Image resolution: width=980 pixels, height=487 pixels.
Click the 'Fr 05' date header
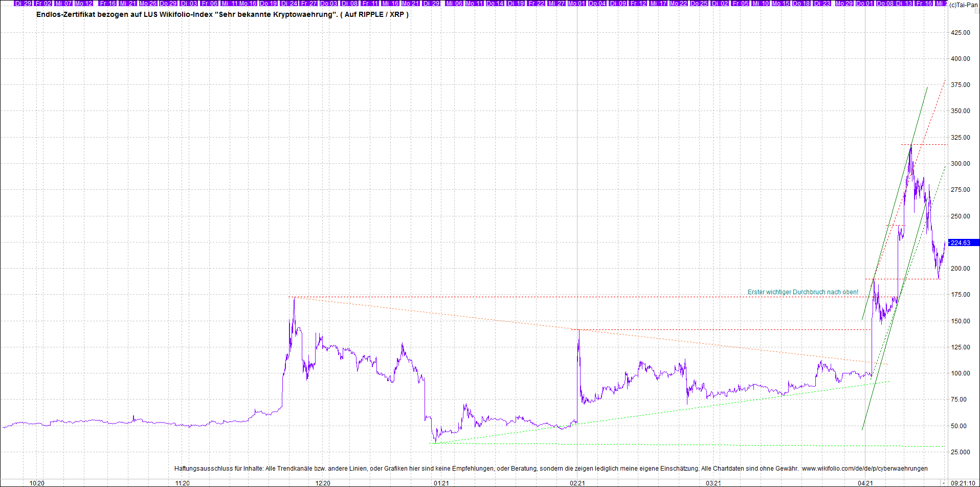coord(740,3)
